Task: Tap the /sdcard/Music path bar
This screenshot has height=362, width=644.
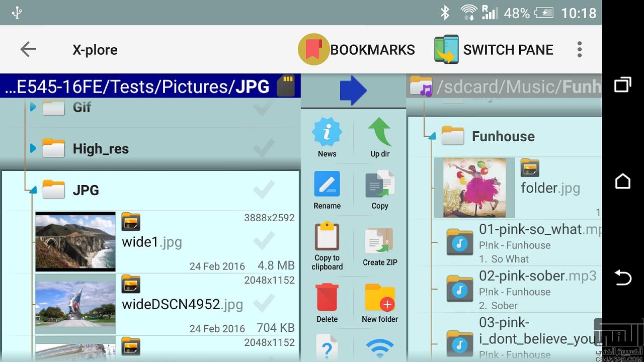Action: [x=504, y=86]
